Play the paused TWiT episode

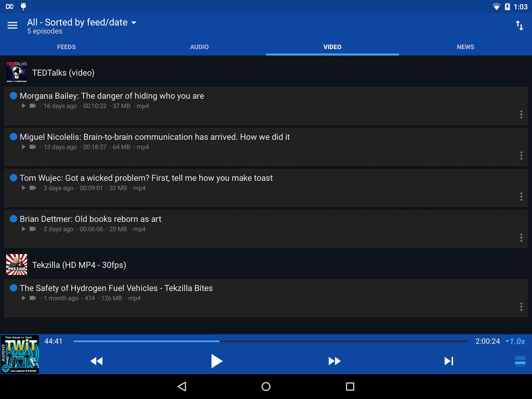[216, 361]
